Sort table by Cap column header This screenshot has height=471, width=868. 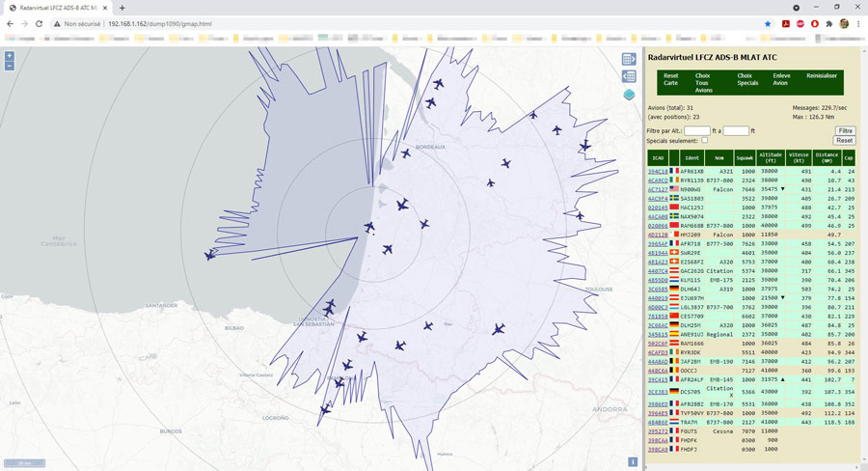click(849, 158)
